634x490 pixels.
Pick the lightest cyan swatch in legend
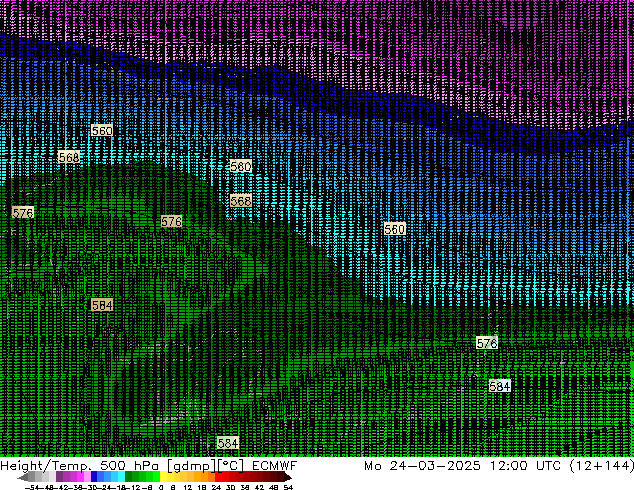pyautogui.click(x=121, y=476)
